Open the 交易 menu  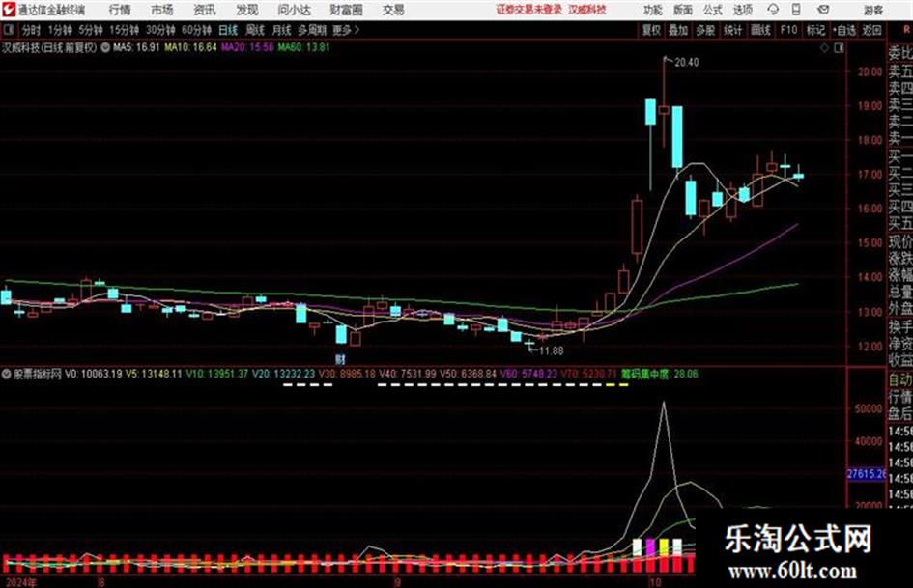393,10
